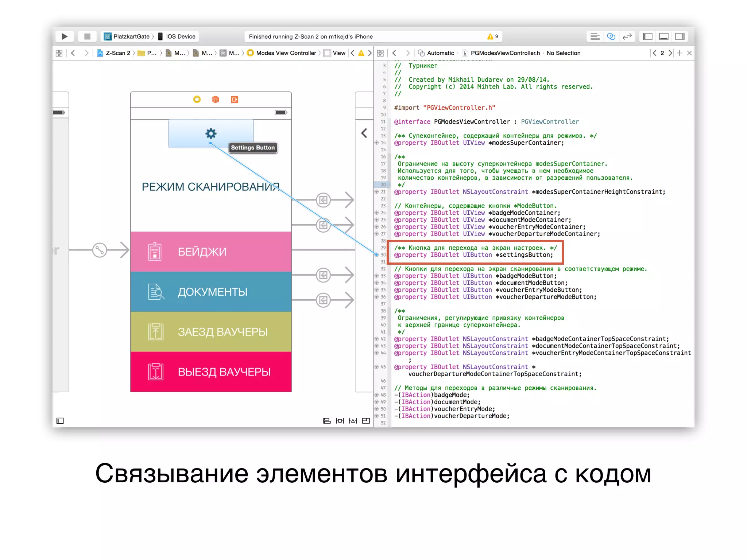This screenshot has height=560, width=747.
Task: Select the View breadcrumb item
Action: [335, 53]
